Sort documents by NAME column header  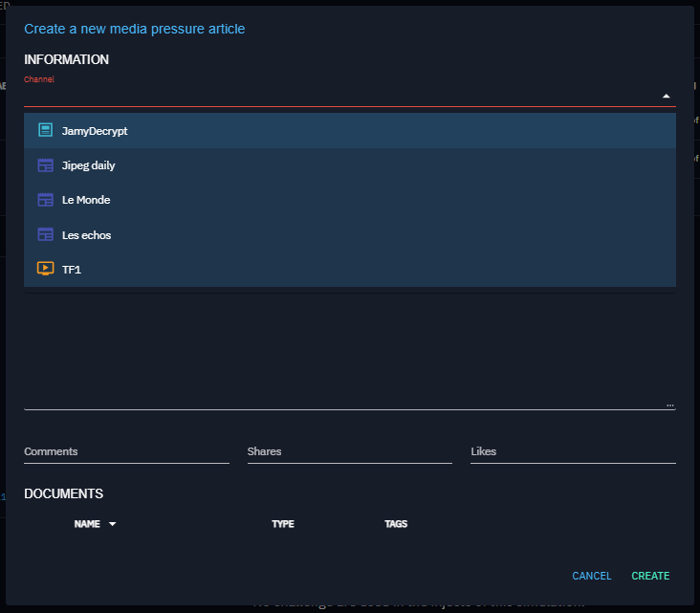point(87,524)
